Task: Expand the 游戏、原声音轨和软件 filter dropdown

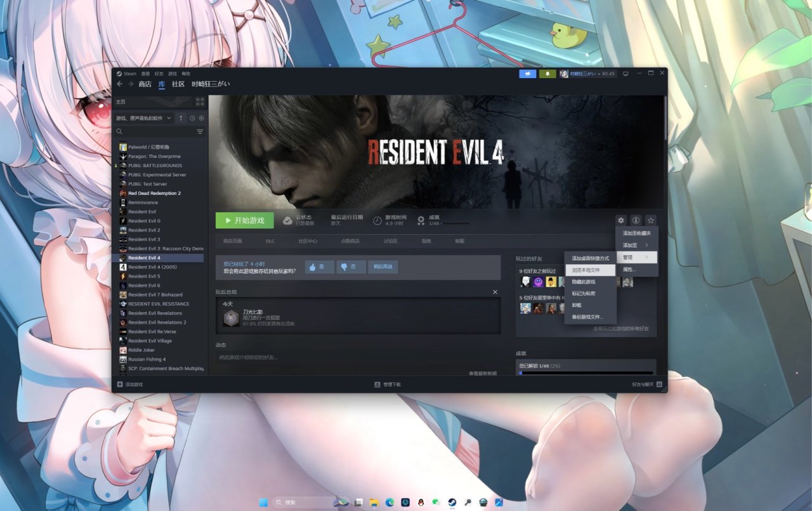Action: tap(143, 118)
